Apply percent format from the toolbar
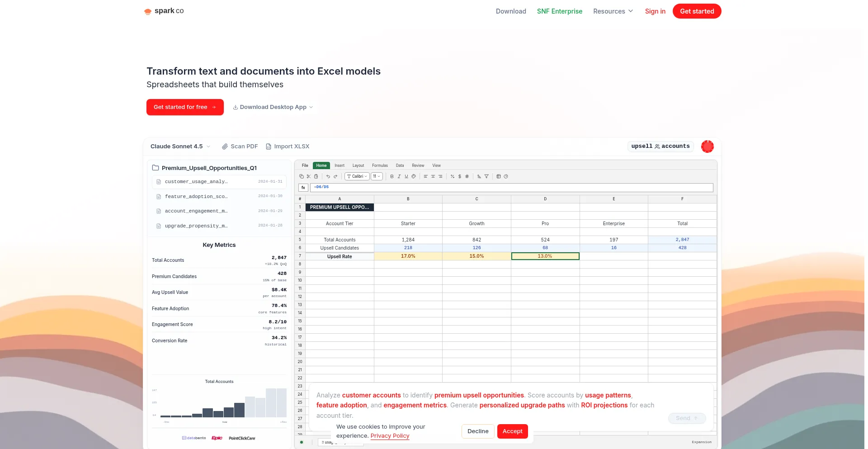The width and height of the screenshot is (868, 449). click(x=453, y=176)
